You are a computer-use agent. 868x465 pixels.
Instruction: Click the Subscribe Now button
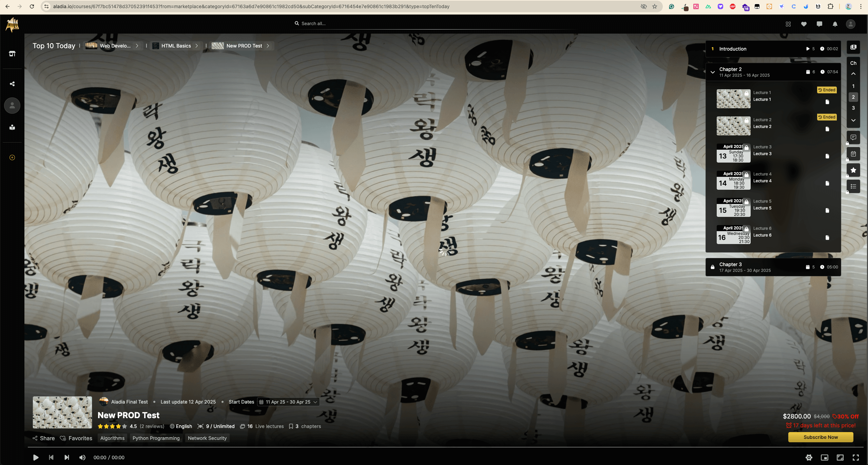pyautogui.click(x=820, y=437)
